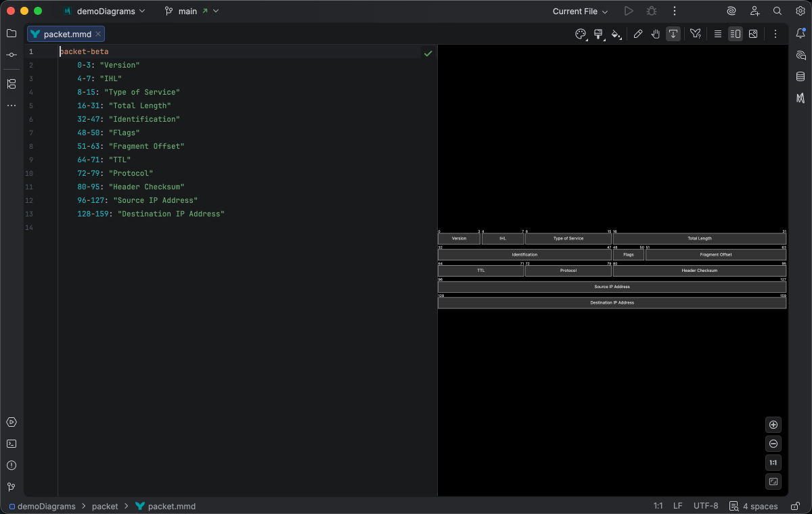Open the main branch dropdown
812x514 pixels.
click(191, 11)
